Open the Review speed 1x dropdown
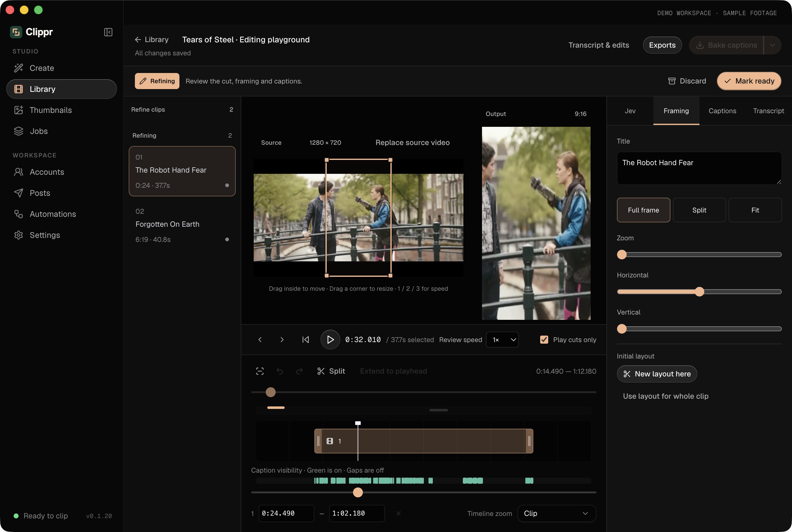The width and height of the screenshot is (792, 532). point(502,340)
